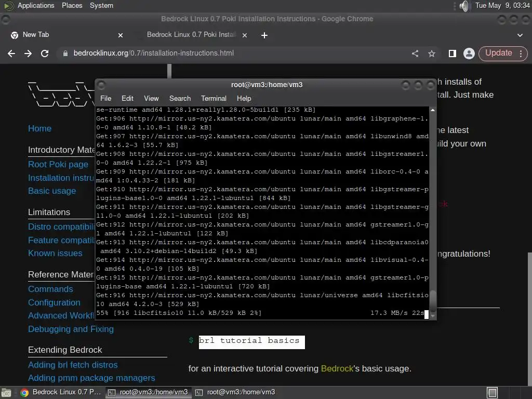532x399 pixels.
Task: Click the Chrome window menu icon in title bar
Action: [6, 20]
